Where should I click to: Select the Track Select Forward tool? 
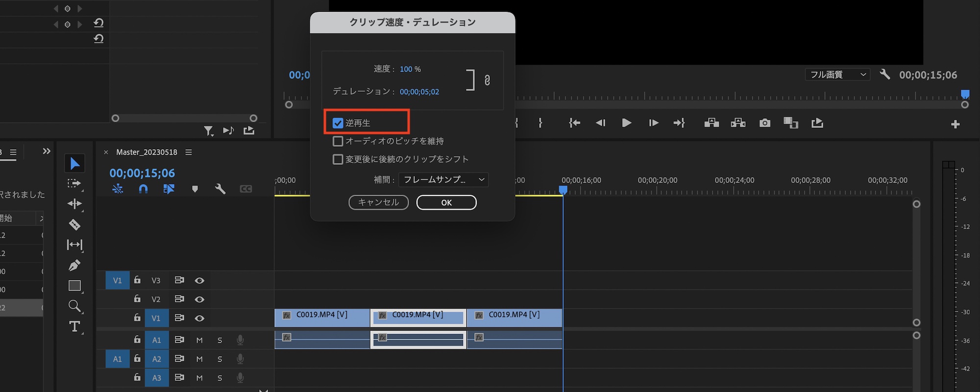(74, 183)
